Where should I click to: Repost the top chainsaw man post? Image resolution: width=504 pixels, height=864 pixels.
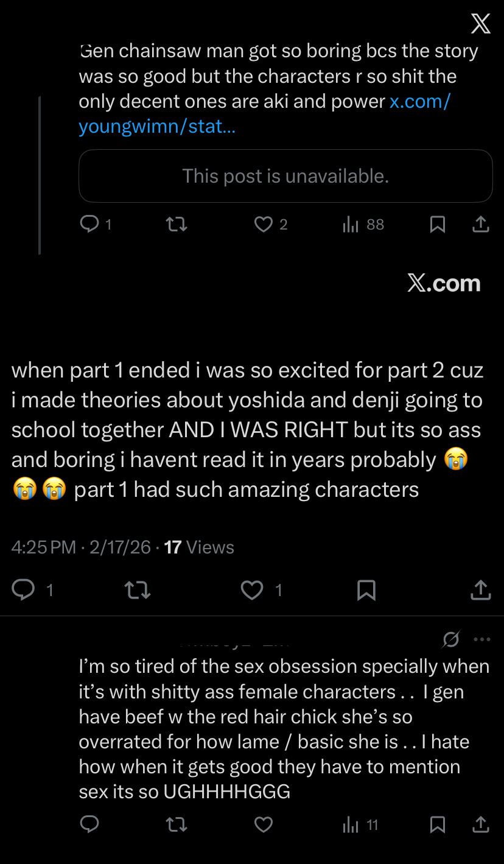(177, 225)
